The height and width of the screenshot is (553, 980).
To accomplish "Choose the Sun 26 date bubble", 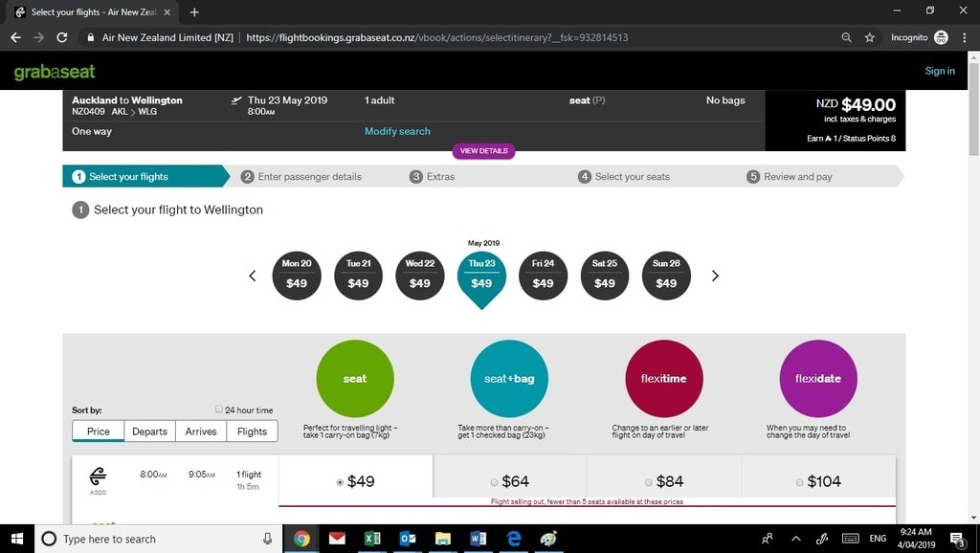I will click(x=666, y=276).
